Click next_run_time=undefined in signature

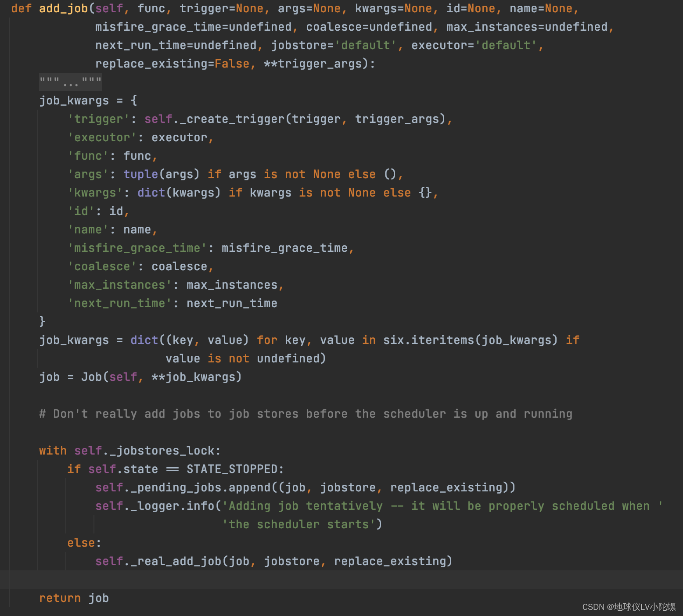[176, 45]
